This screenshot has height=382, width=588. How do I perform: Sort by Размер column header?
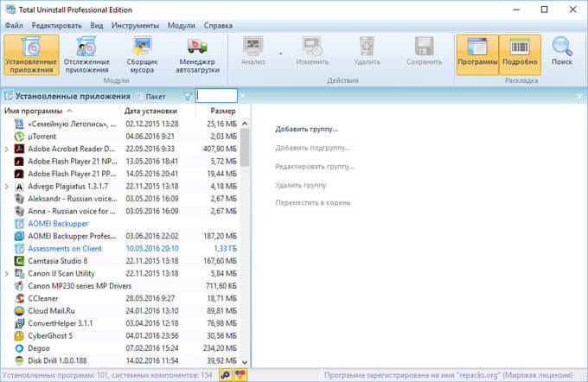(x=218, y=111)
